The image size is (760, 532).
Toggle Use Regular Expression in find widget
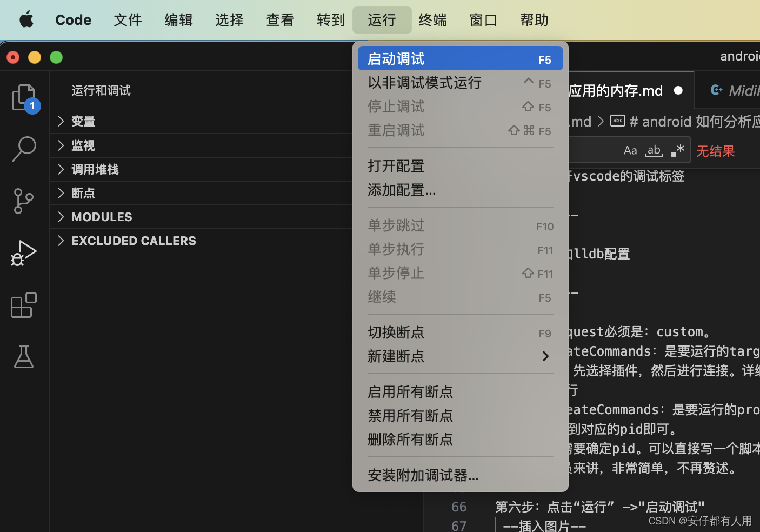pos(678,150)
